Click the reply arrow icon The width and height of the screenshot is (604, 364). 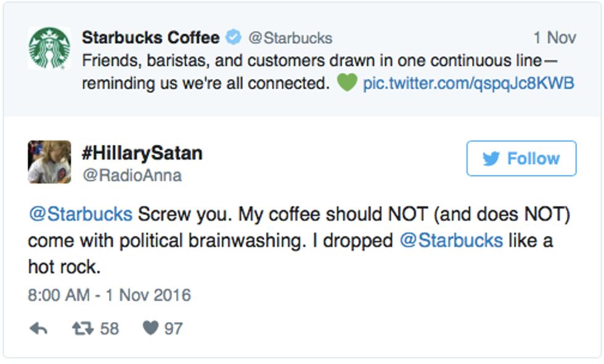point(38,328)
